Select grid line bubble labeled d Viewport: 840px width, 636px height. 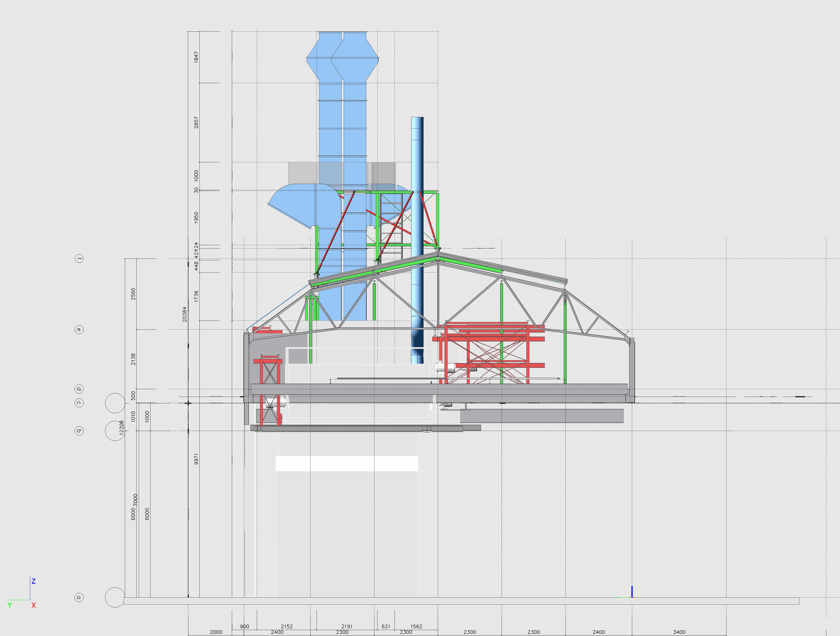pyautogui.click(x=79, y=389)
